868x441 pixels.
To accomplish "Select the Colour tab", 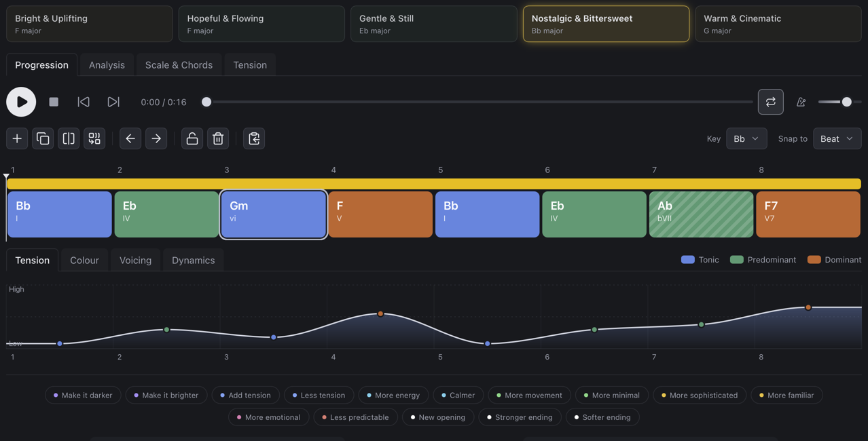I will (x=84, y=261).
